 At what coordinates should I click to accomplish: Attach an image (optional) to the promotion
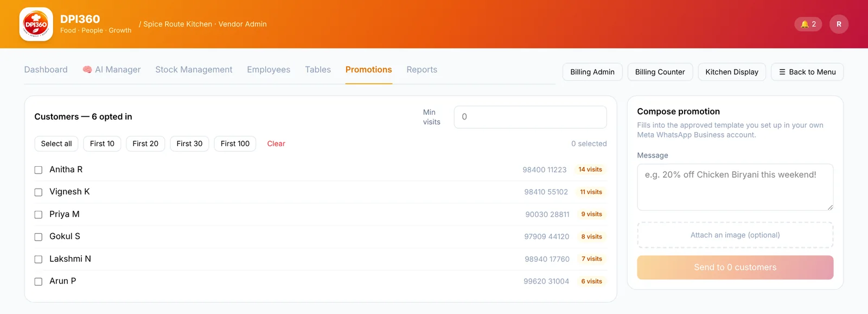[735, 235]
